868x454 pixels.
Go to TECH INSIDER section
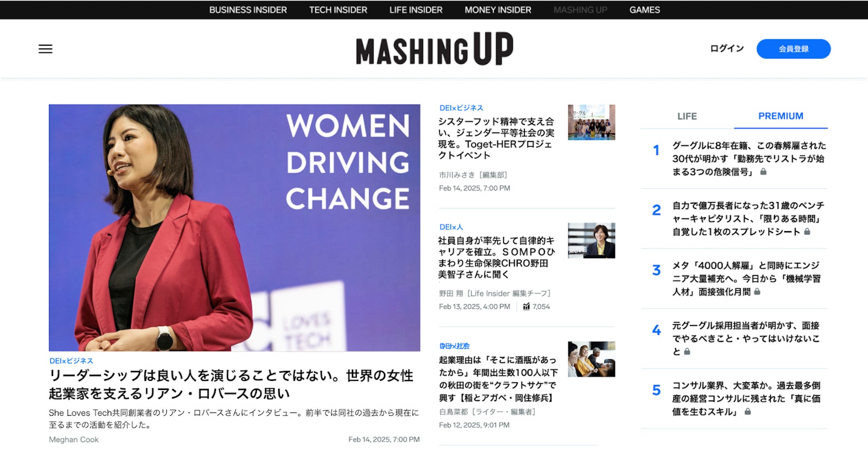[338, 10]
